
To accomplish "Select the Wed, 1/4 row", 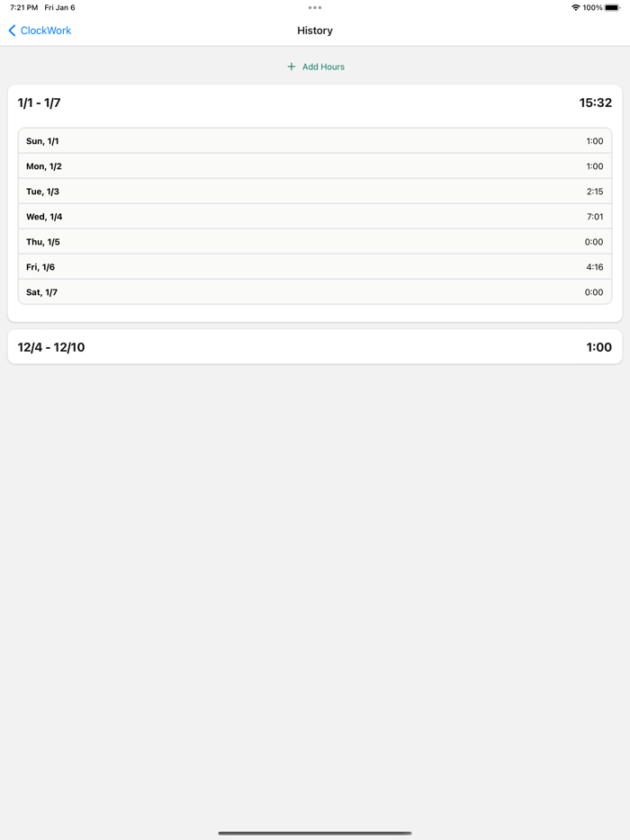I will pyautogui.click(x=315, y=217).
